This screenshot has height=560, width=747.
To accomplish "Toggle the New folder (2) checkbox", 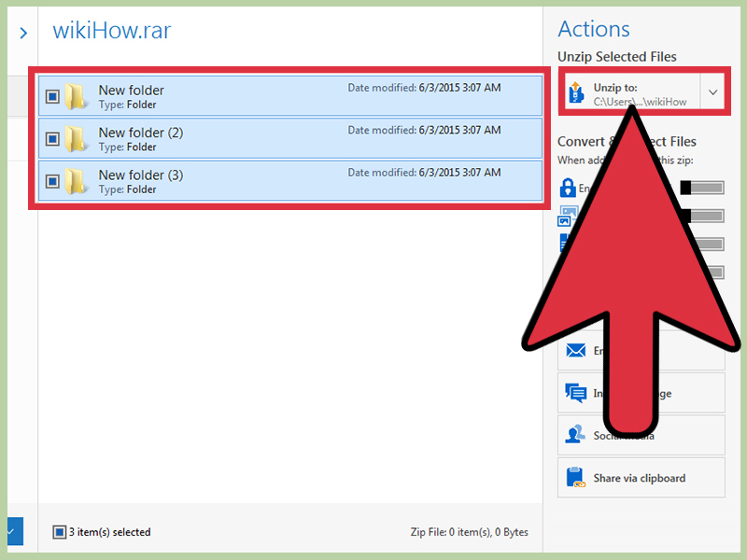I will [x=52, y=138].
